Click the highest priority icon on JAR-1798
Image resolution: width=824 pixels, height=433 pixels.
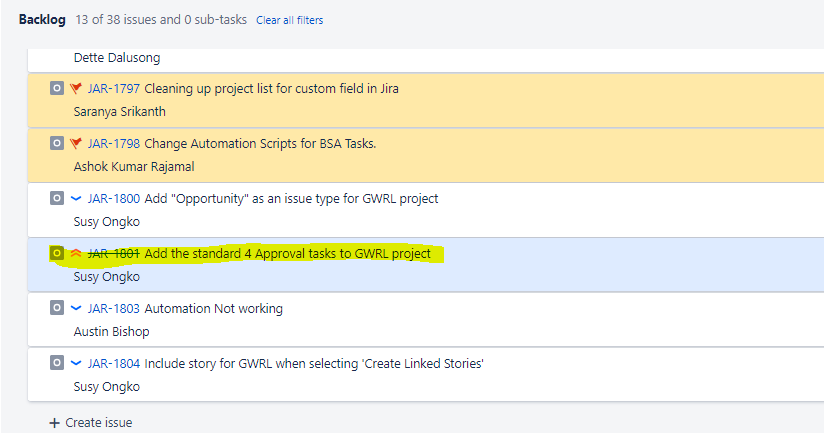(x=76, y=143)
